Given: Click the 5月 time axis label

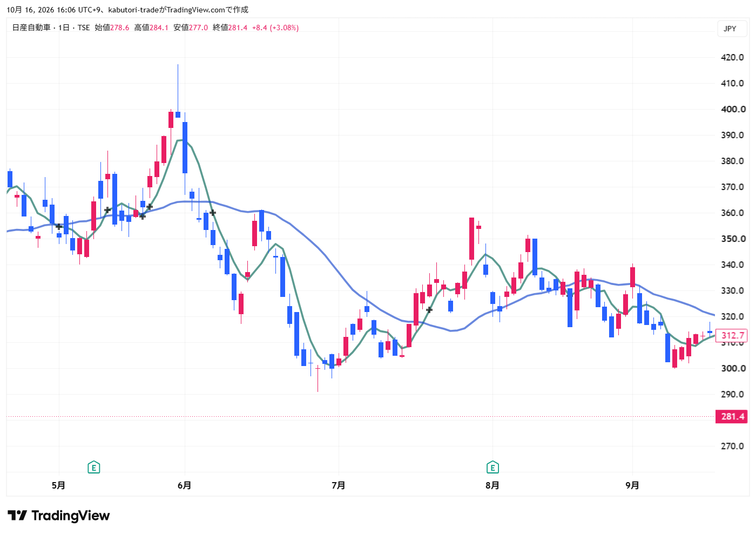Looking at the screenshot, I should [x=58, y=485].
